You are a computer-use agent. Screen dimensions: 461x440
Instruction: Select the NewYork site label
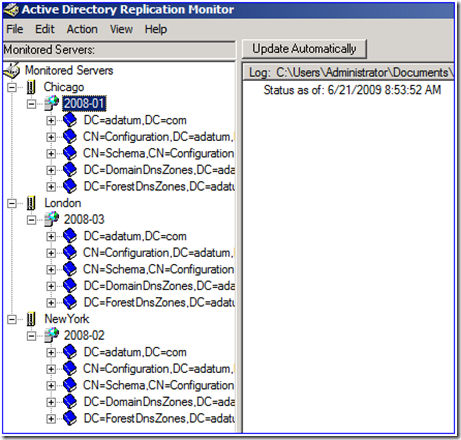click(x=67, y=319)
